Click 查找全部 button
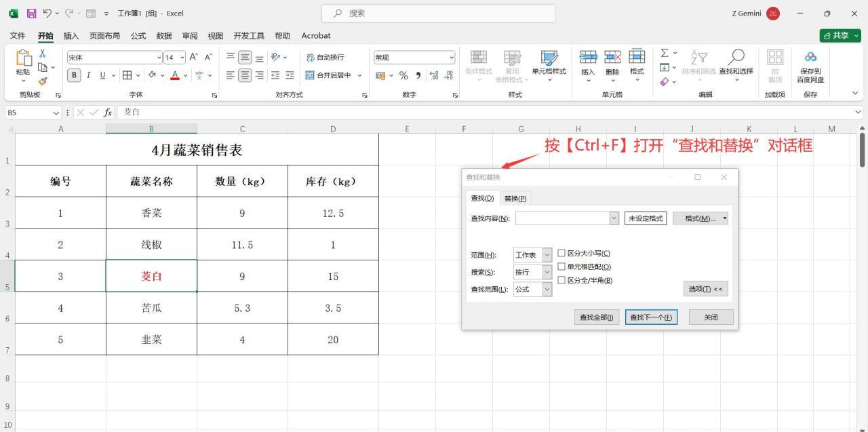868x432 pixels. (x=597, y=317)
